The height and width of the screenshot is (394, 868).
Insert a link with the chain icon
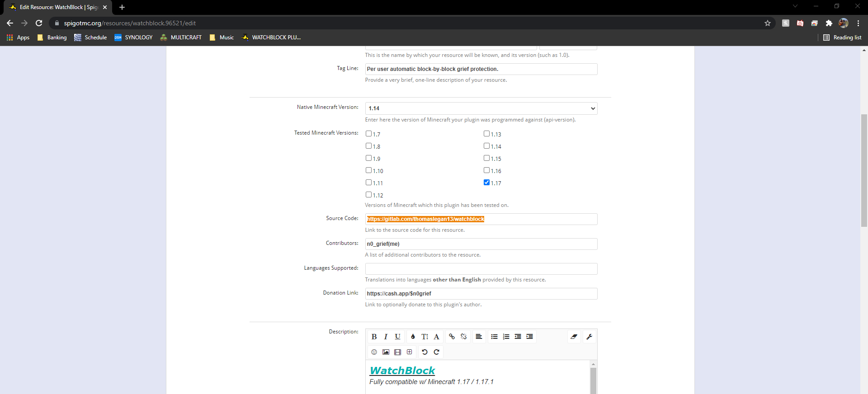pos(452,337)
